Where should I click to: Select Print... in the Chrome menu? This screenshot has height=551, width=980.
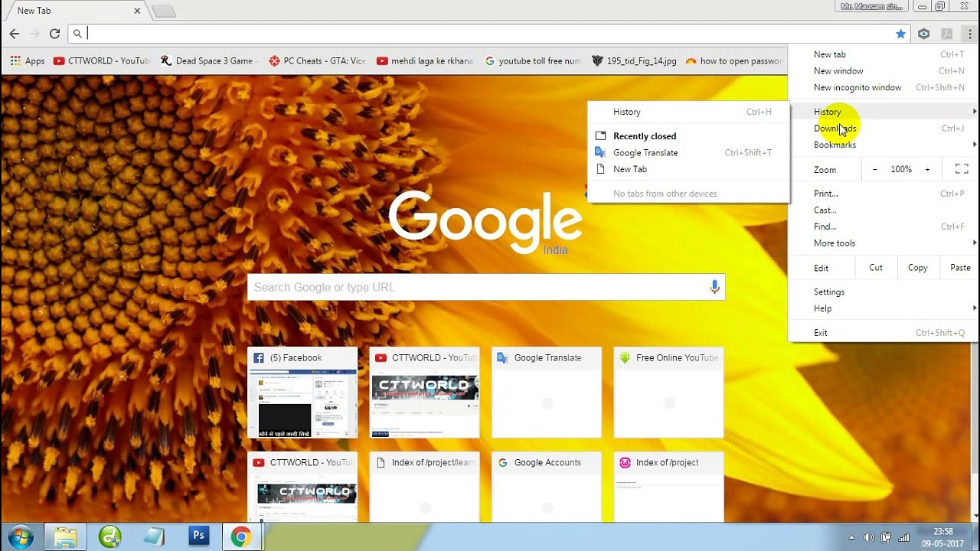884,194
